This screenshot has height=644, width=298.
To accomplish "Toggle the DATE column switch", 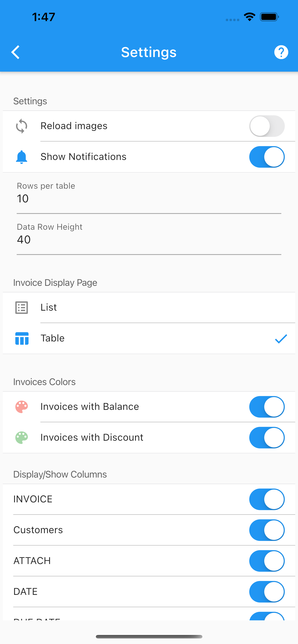I will click(267, 592).
